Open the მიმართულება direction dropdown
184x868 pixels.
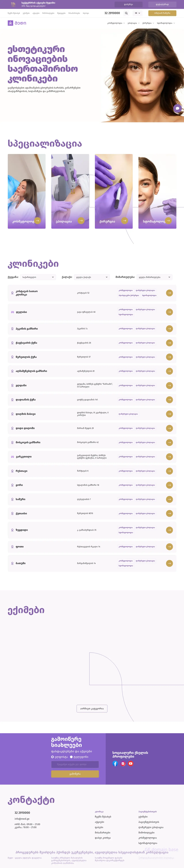154,277
